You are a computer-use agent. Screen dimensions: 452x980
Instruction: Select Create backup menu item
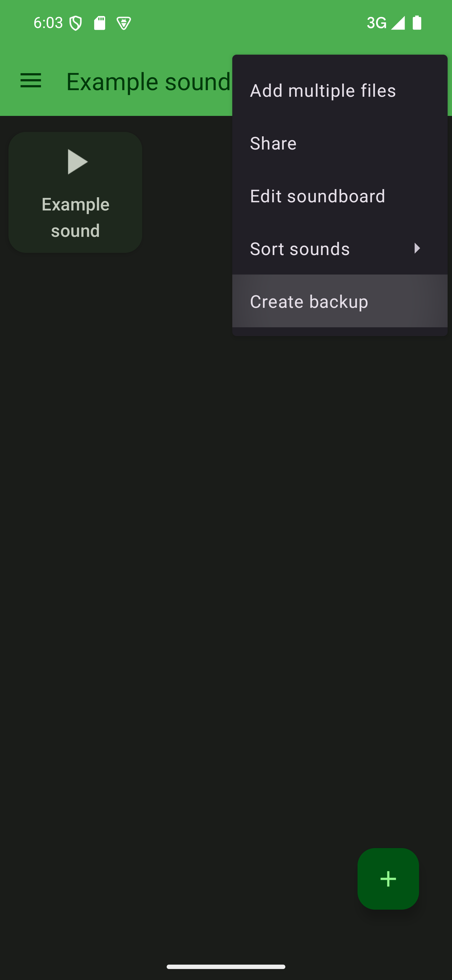click(x=340, y=301)
